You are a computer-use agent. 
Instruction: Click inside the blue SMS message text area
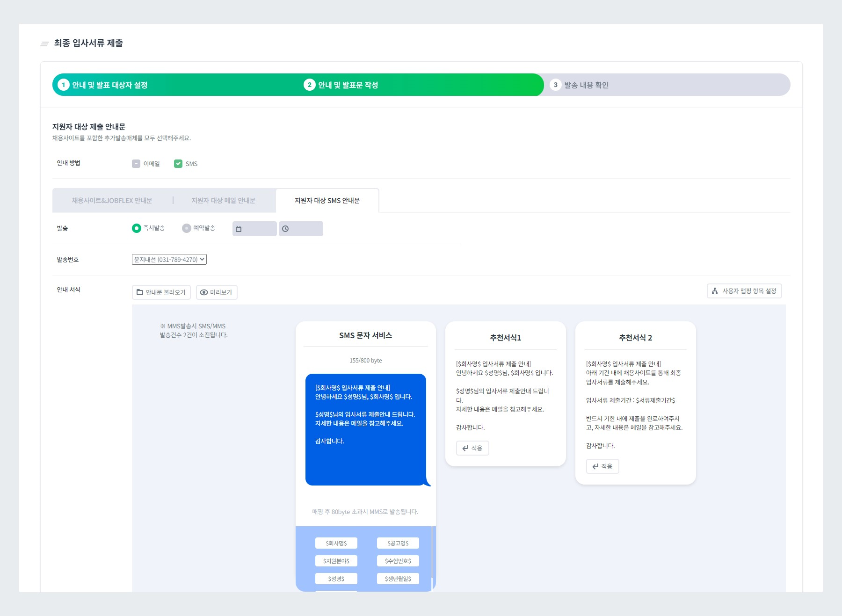tap(366, 429)
